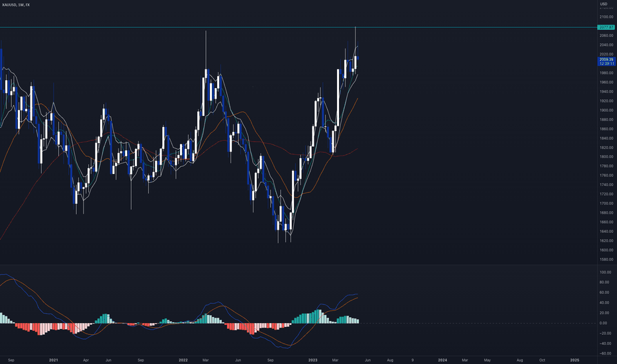This screenshot has height=364, width=617.
Task: Click the 2021 label on time axis
Action: [x=54, y=360]
